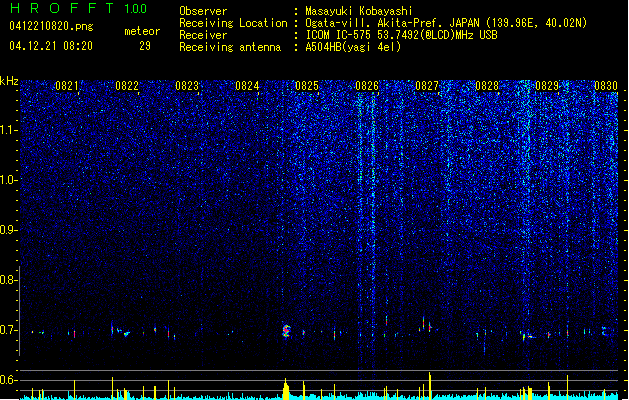Click the 0.6 kHz axis tick label

click(9, 380)
